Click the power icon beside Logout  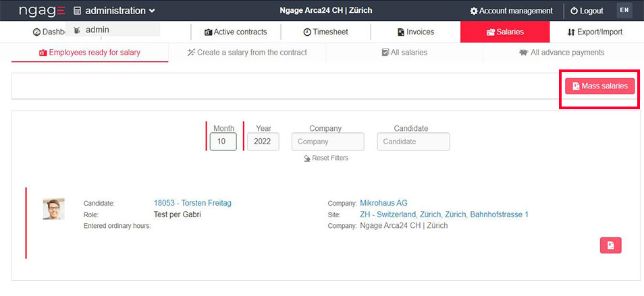pyautogui.click(x=574, y=11)
